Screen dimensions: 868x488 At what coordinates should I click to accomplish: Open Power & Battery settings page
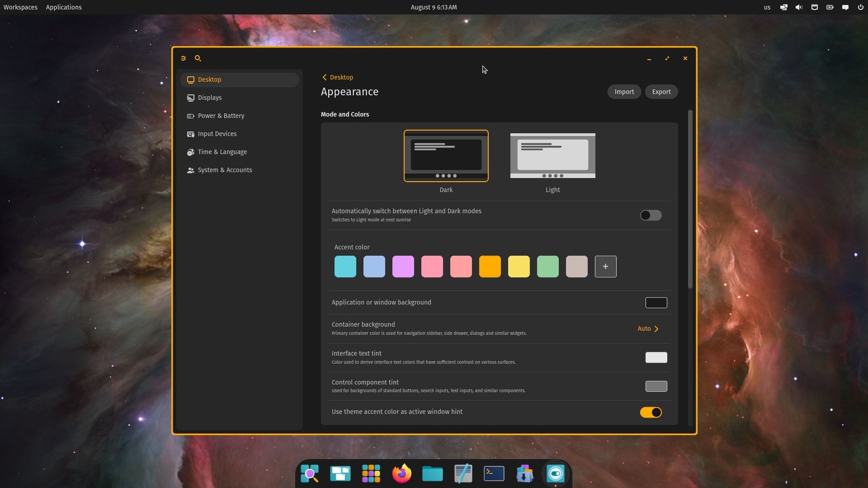click(221, 116)
